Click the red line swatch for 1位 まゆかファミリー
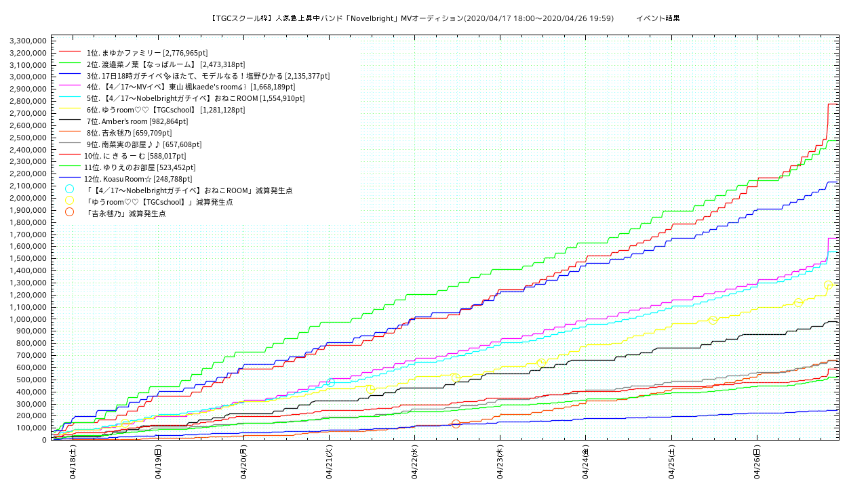 [70, 52]
